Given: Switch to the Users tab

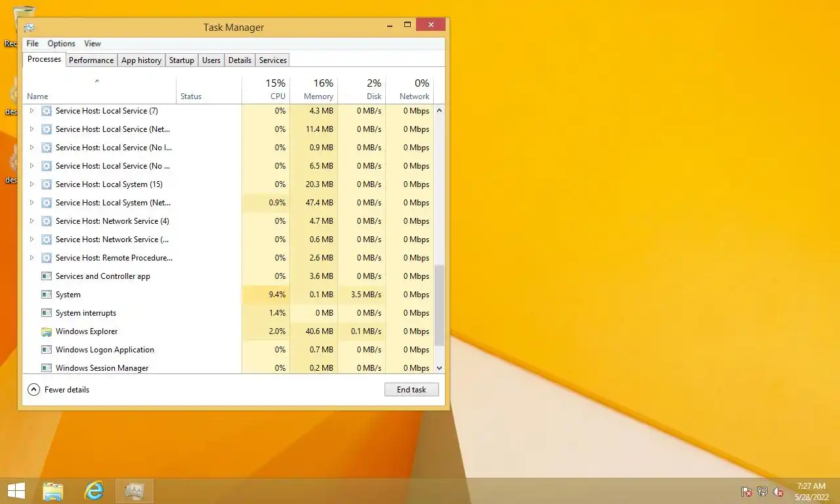Looking at the screenshot, I should tap(211, 60).
